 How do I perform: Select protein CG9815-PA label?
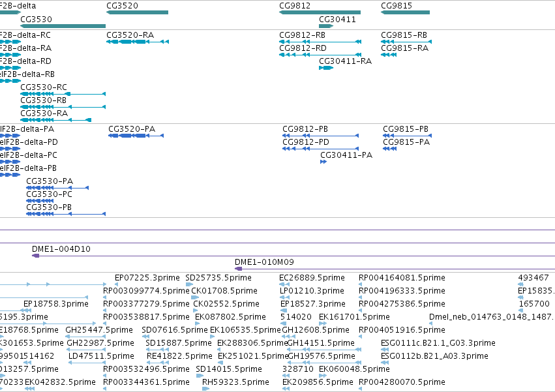pos(406,142)
